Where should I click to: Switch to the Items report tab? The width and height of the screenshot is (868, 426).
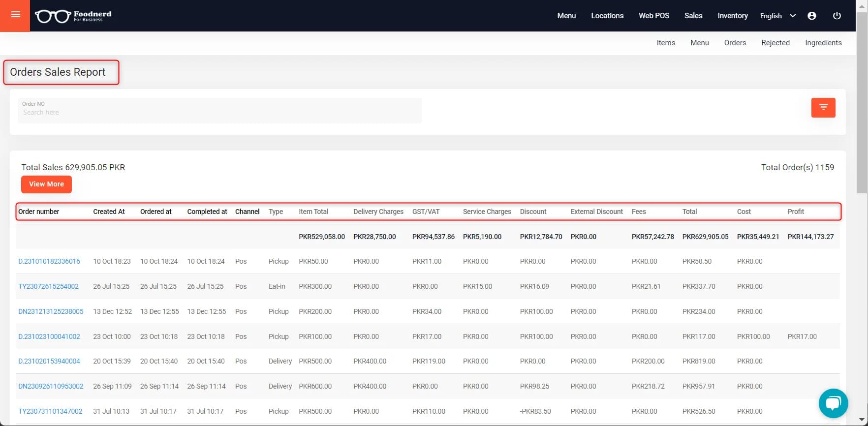666,43
